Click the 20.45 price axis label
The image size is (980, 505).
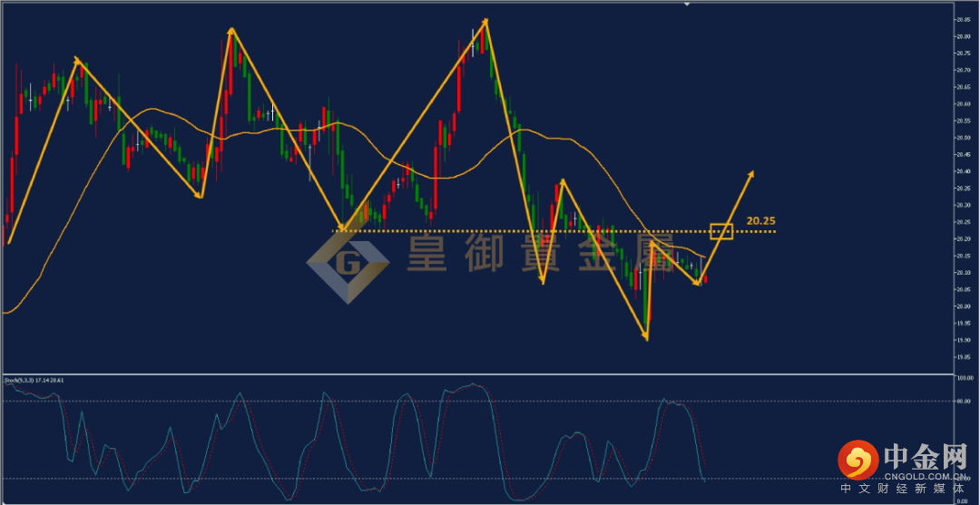pos(963,154)
